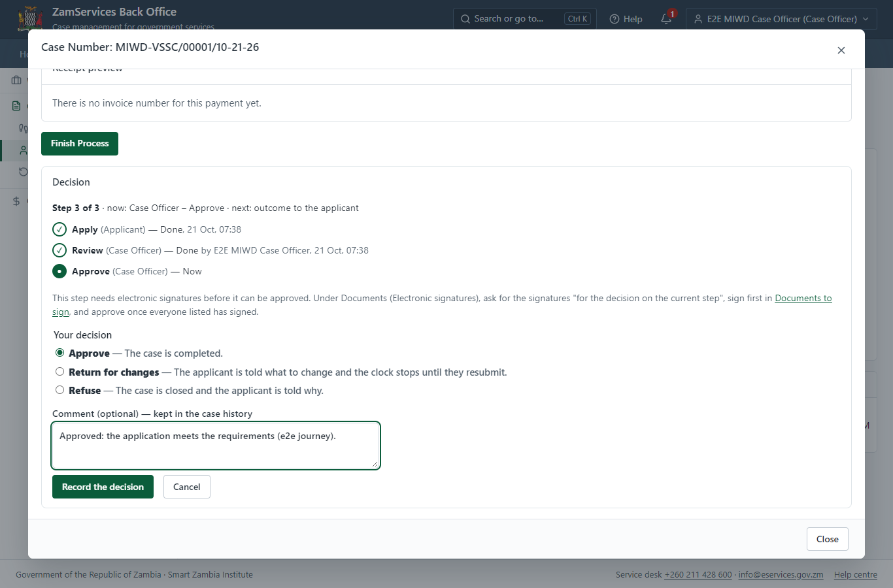Viewport: 893px width, 588px height.
Task: Cancel the decision form
Action: tap(187, 487)
